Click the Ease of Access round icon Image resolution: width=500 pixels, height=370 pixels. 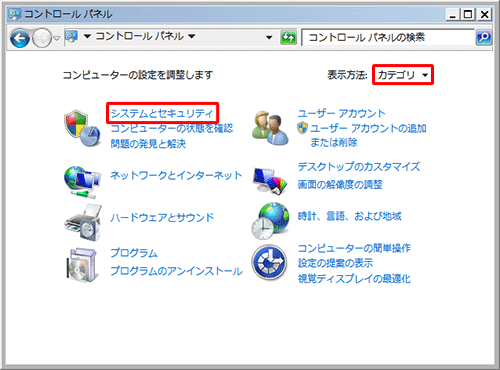click(x=269, y=262)
